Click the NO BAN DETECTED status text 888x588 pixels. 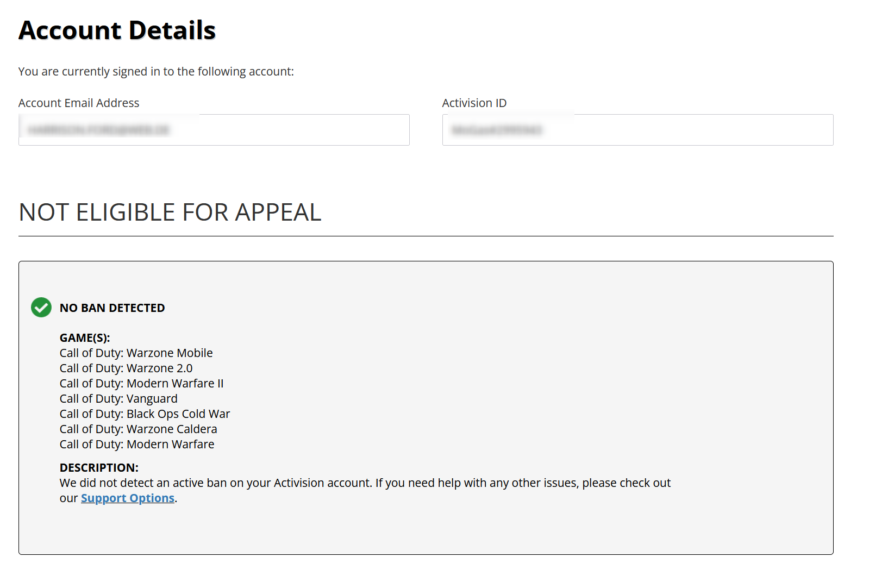point(112,308)
